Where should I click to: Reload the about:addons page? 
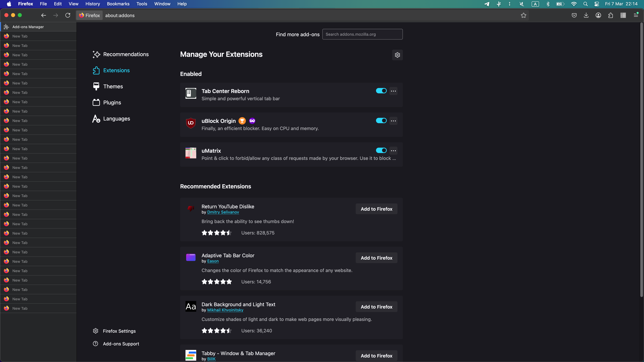pyautogui.click(x=68, y=15)
